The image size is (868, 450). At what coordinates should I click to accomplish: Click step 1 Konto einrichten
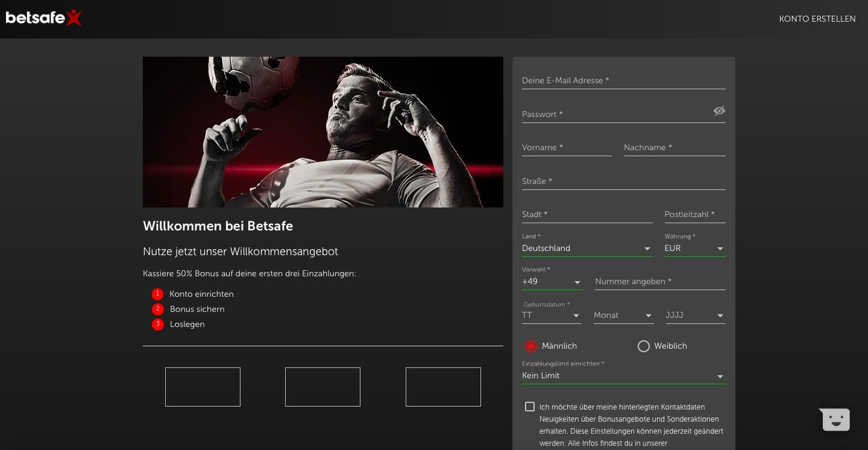(193, 294)
